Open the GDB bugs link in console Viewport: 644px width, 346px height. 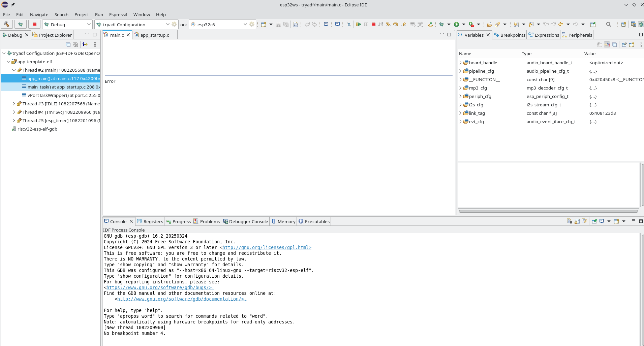pos(160,287)
